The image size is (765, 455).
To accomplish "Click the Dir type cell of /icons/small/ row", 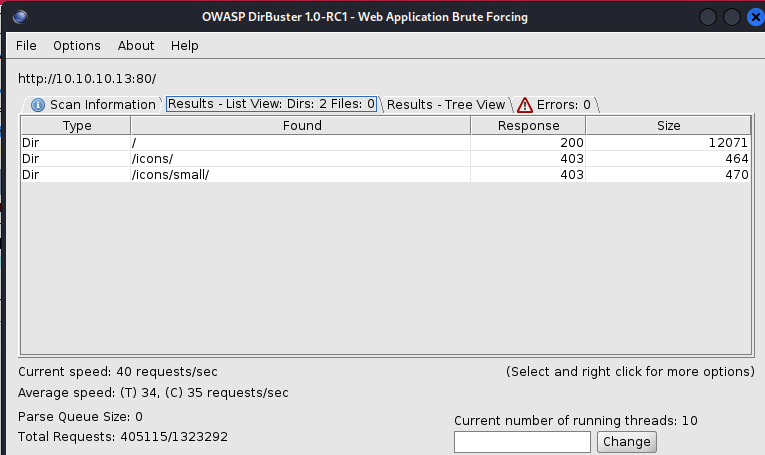I will 76,175.
